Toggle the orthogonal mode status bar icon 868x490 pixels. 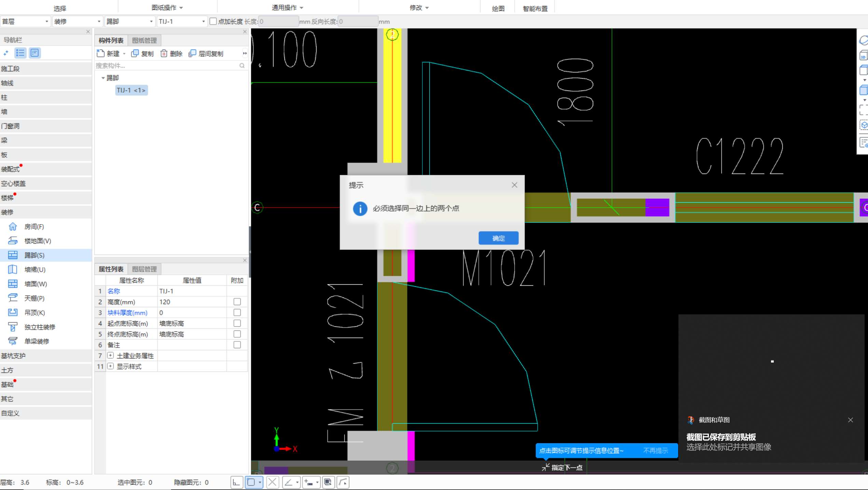tap(236, 482)
